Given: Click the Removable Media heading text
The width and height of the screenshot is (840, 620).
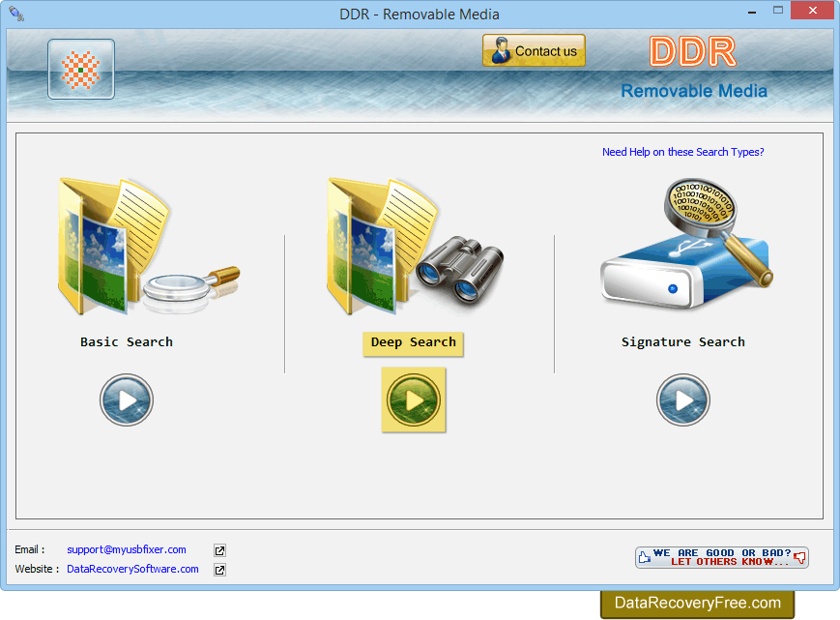Looking at the screenshot, I should pyautogui.click(x=694, y=91).
